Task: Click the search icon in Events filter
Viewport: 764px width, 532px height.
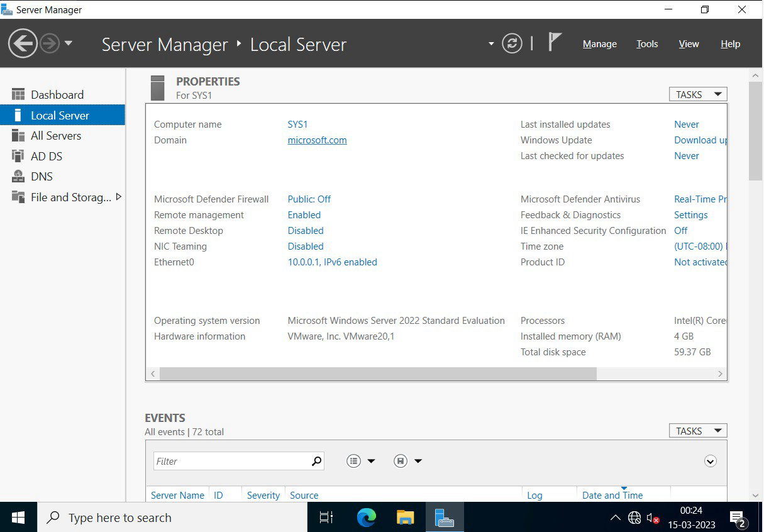Action: coord(317,461)
